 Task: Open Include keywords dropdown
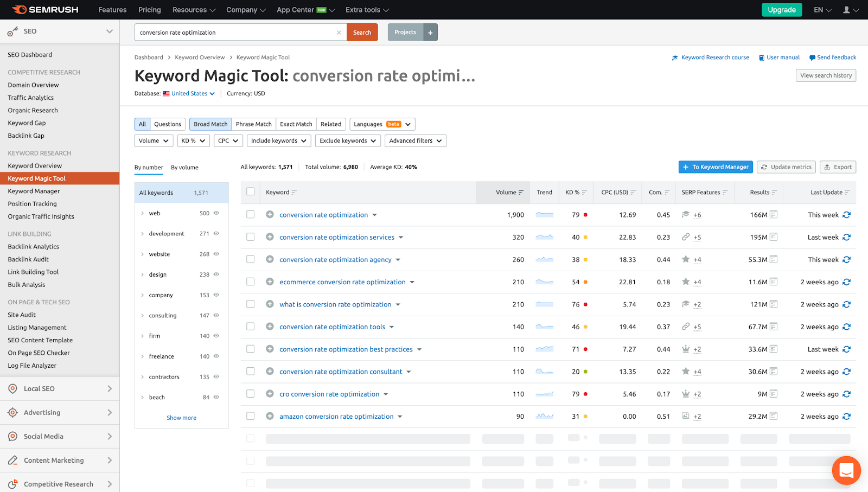click(279, 141)
